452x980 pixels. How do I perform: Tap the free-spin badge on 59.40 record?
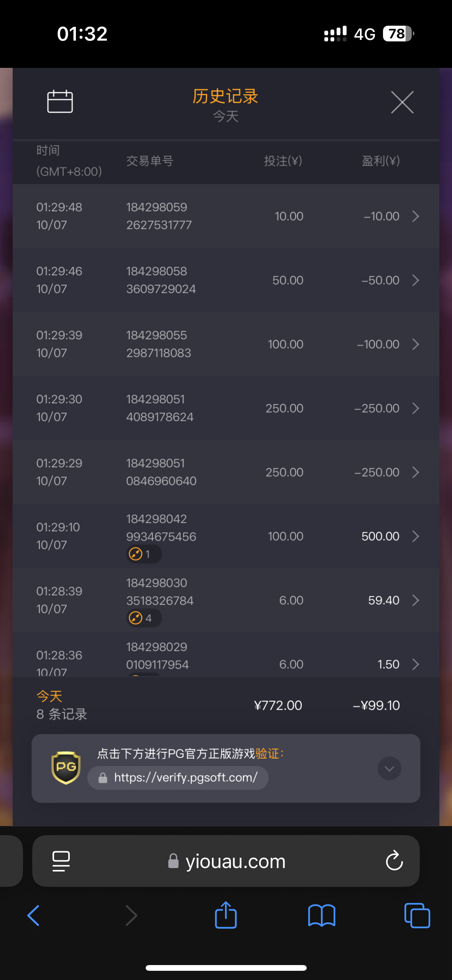tap(144, 618)
